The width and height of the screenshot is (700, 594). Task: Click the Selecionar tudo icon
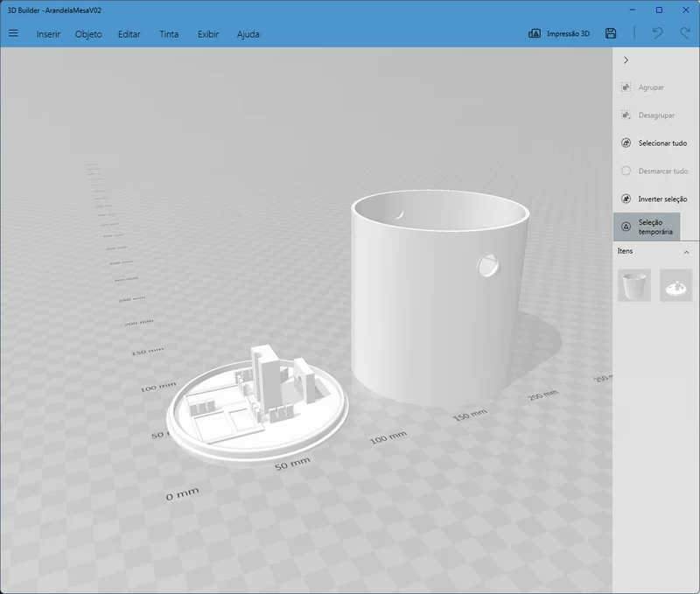626,143
